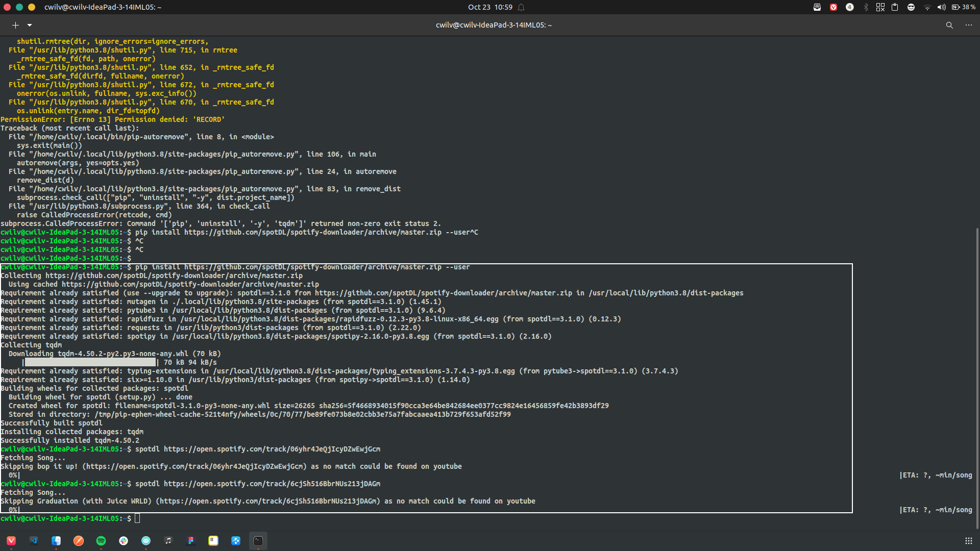Click 'Traceback (most recent call last):' text
This screenshot has height=551, width=980.
[70, 128]
